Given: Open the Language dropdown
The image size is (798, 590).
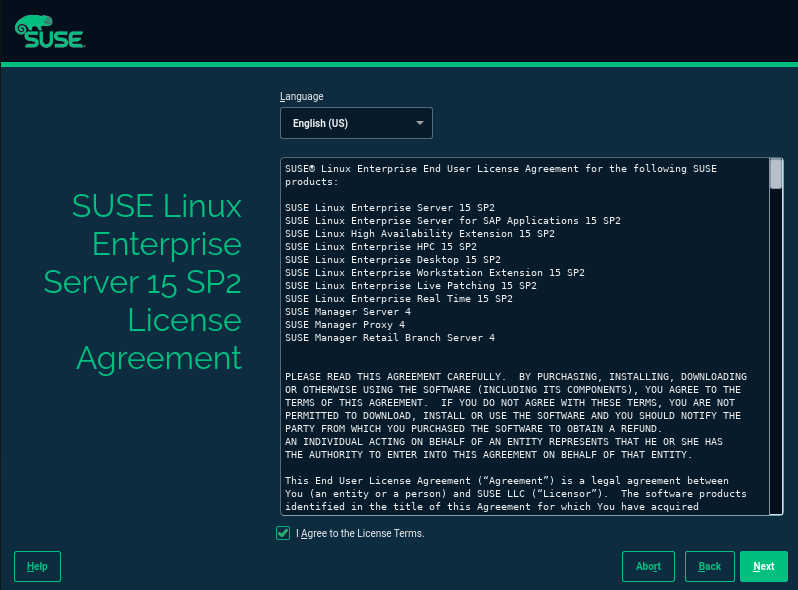Looking at the screenshot, I should click(x=356, y=123).
